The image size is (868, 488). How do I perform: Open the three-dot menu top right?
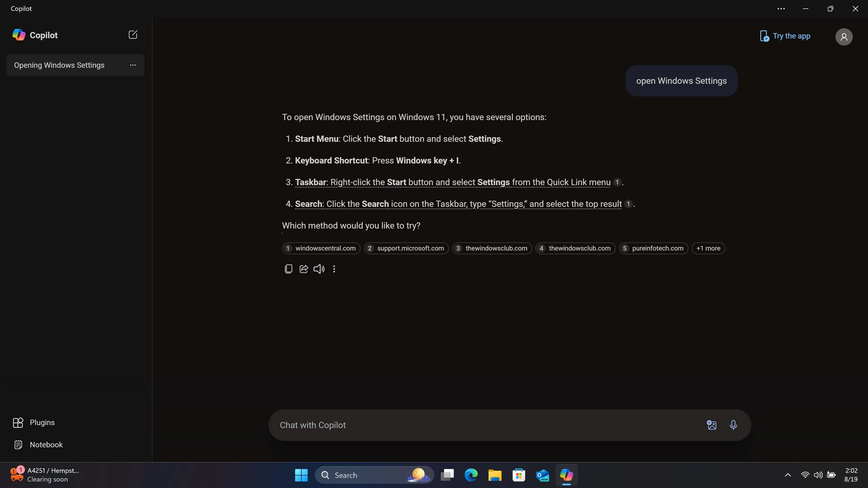pos(781,9)
